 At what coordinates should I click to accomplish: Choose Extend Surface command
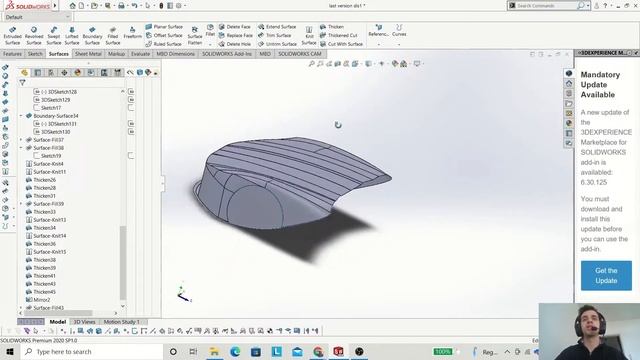pos(277,27)
